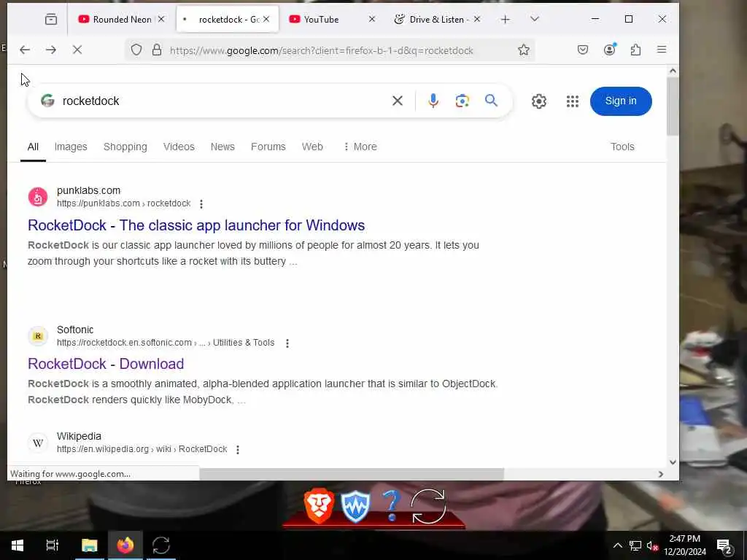747x560 pixels.
Task: Select News search tab
Action: pyautogui.click(x=222, y=147)
